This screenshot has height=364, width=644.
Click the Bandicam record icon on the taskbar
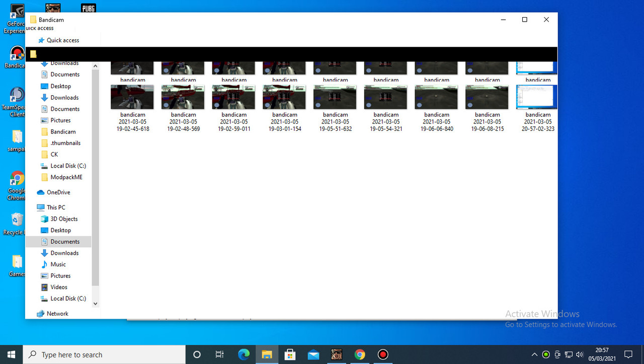383,354
